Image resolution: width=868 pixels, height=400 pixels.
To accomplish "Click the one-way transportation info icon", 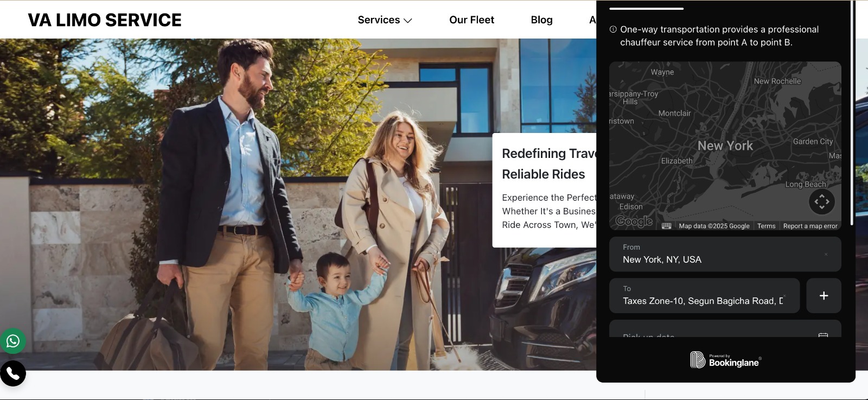I will pyautogui.click(x=613, y=29).
